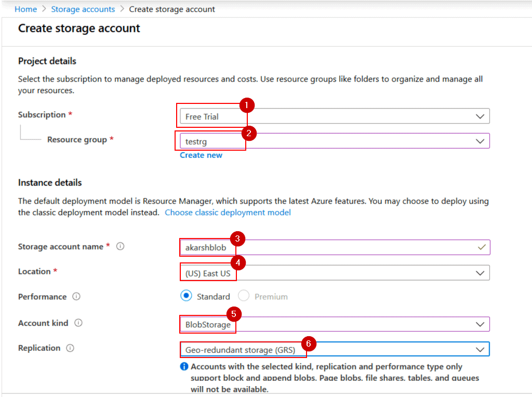Image resolution: width=532 pixels, height=397 pixels.
Task: Click the blue information icon in replication note
Action: 184,367
